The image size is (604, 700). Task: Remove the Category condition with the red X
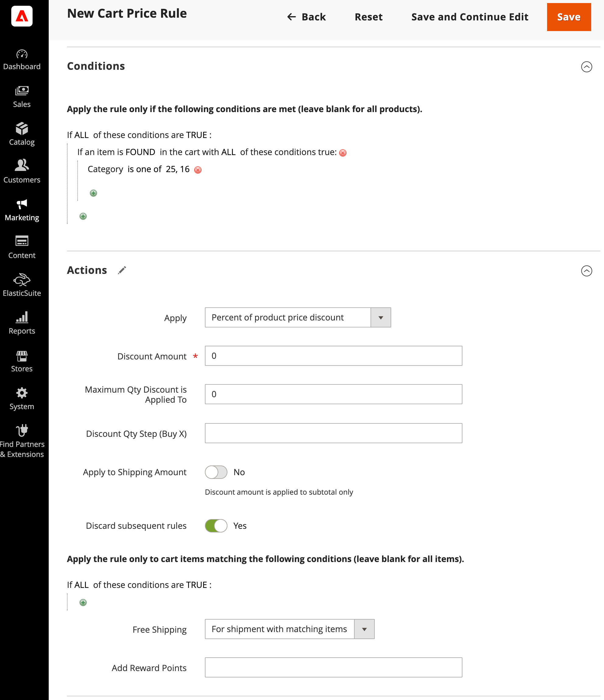[x=198, y=170]
